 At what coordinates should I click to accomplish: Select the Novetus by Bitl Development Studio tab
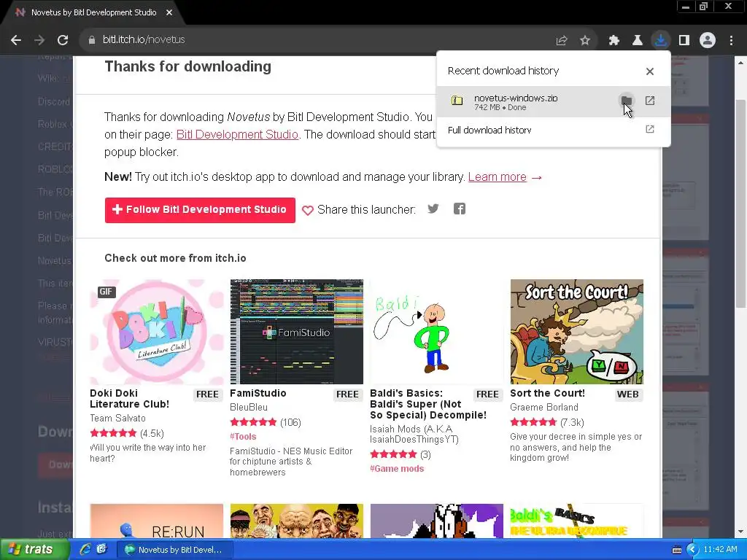(x=93, y=13)
